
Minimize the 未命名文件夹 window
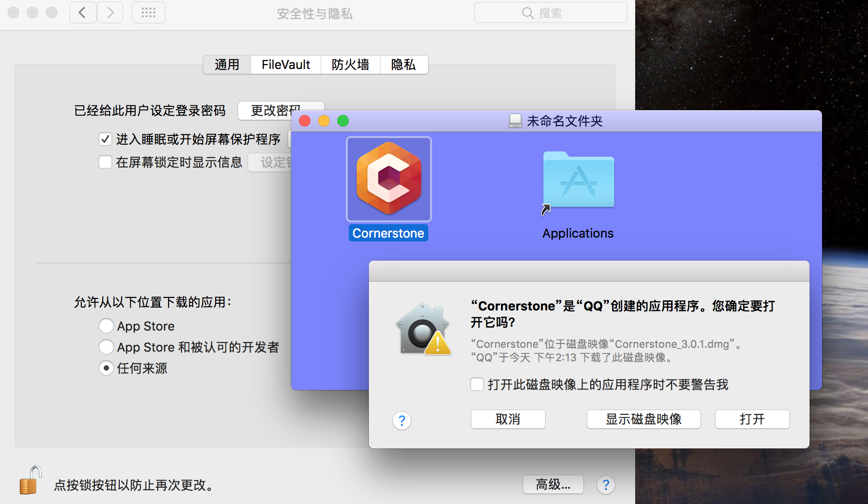pyautogui.click(x=324, y=121)
